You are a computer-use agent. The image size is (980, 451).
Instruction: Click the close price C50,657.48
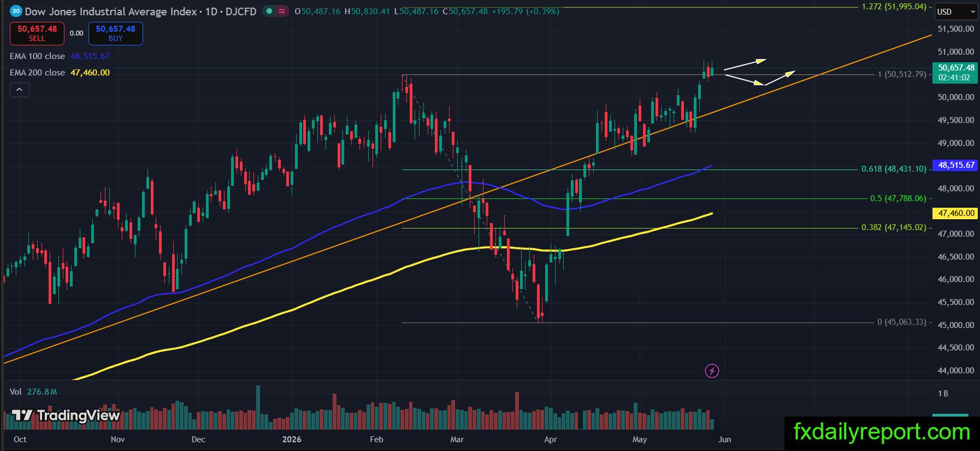[x=465, y=11]
